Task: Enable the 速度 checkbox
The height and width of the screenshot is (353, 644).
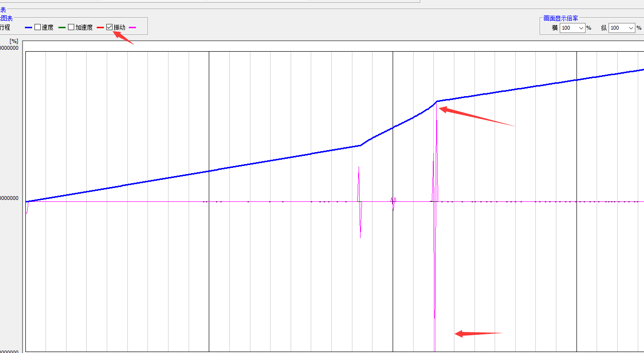Action: click(37, 27)
